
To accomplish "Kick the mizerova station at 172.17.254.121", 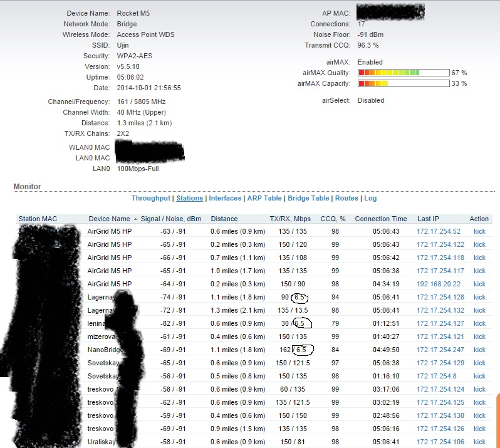I will tap(479, 336).
